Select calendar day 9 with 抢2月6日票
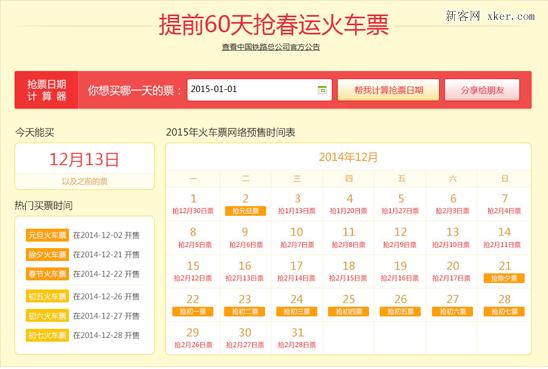The image size is (548, 369). (245, 238)
